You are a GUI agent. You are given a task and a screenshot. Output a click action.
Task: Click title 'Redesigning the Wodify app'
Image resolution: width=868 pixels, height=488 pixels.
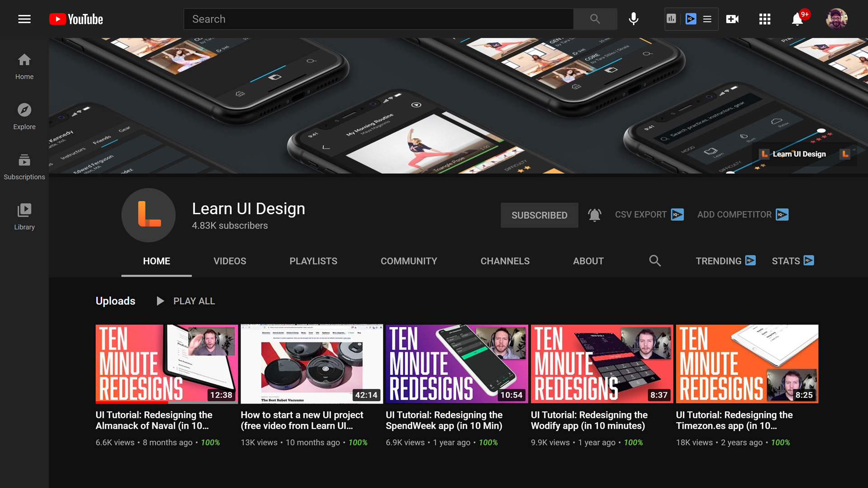tap(589, 420)
